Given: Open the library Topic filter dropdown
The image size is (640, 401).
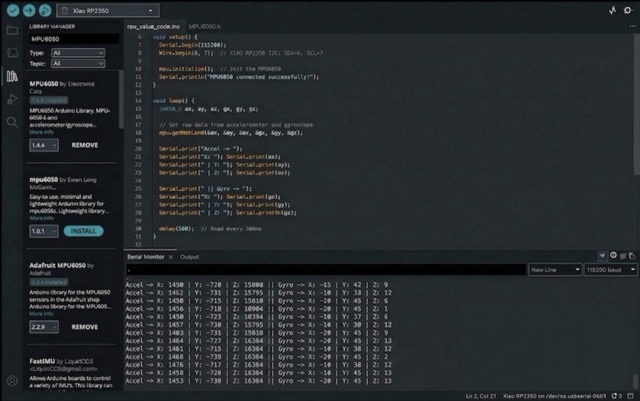Looking at the screenshot, I should [78, 63].
